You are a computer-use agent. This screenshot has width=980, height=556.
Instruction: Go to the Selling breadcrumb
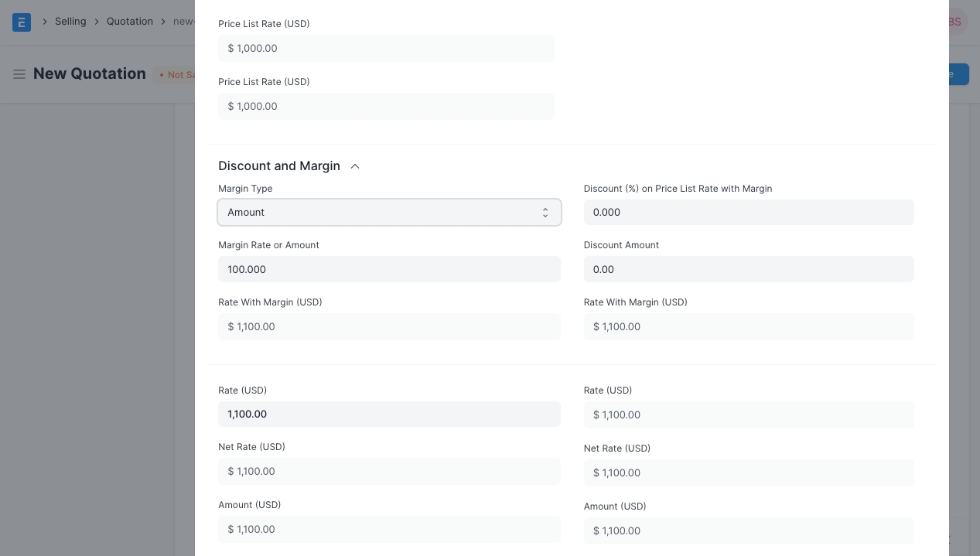(x=70, y=22)
